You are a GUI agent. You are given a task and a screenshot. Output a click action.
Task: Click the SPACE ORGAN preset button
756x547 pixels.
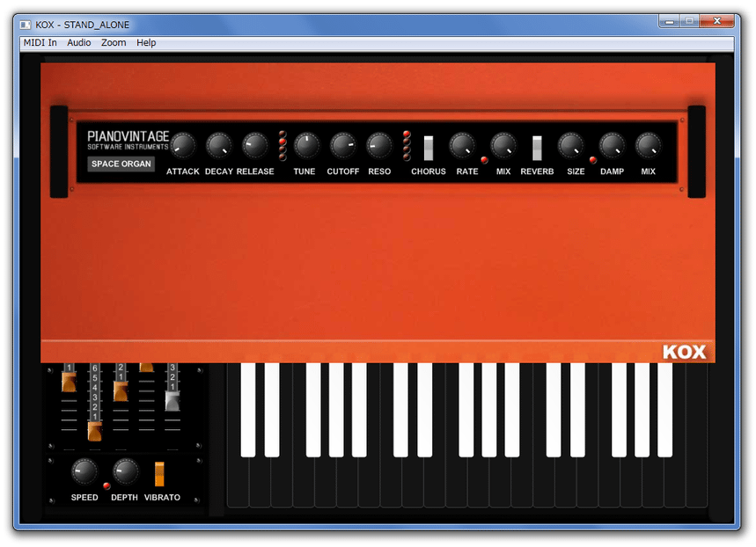(121, 164)
